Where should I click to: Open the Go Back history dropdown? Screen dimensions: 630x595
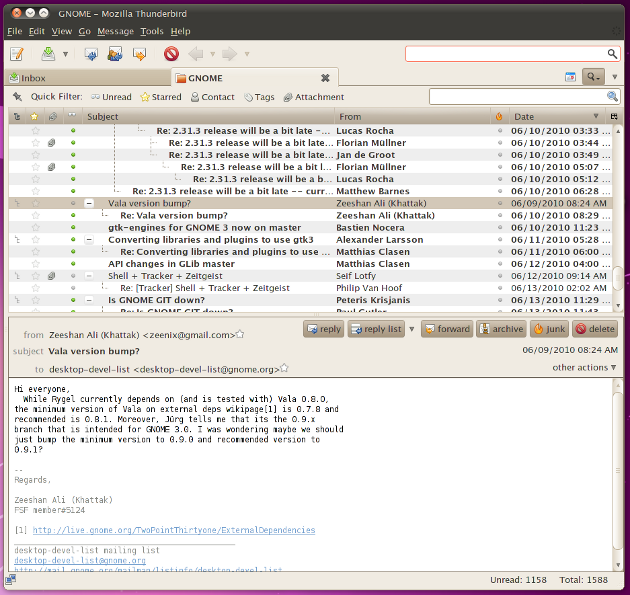coord(213,54)
